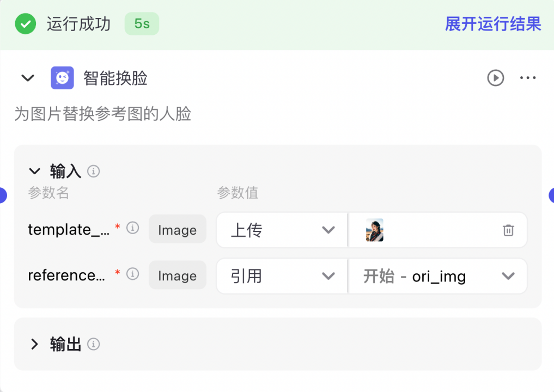Click the 智能换脸 face swap node icon
The width and height of the screenshot is (554, 392).
tap(62, 78)
